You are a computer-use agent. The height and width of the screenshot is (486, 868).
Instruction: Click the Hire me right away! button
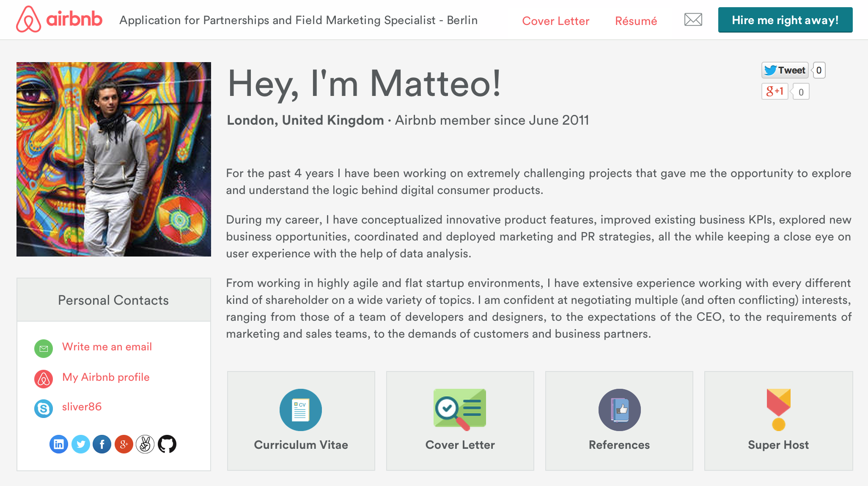[x=785, y=20]
